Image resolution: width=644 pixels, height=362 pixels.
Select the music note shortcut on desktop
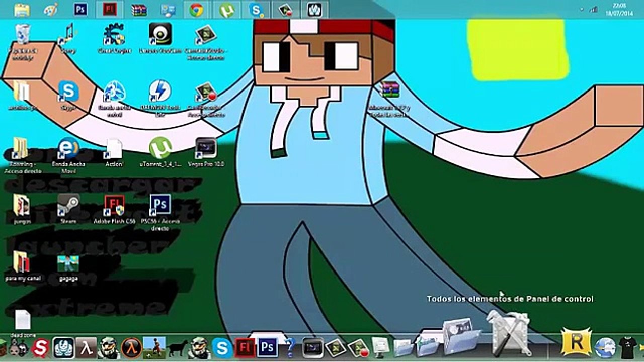tap(68, 39)
